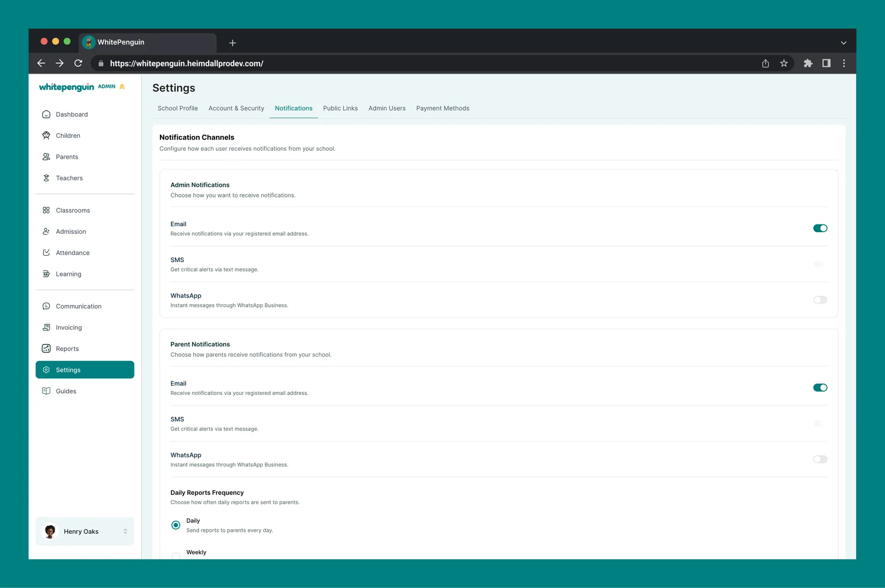Select the WhitePenguin browser tab

[x=147, y=42]
